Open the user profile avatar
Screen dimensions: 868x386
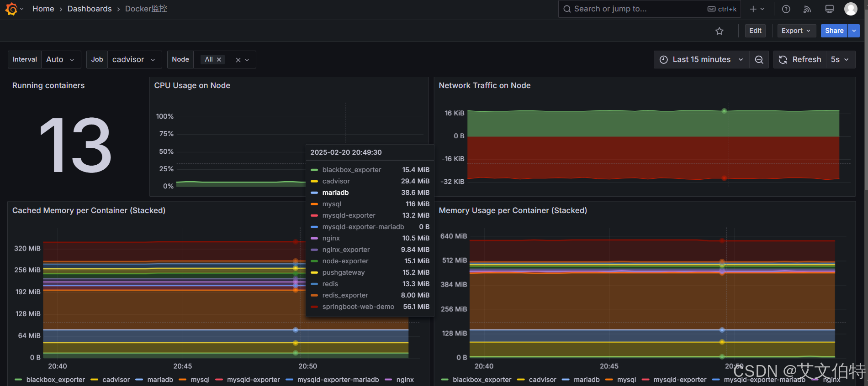pos(851,9)
